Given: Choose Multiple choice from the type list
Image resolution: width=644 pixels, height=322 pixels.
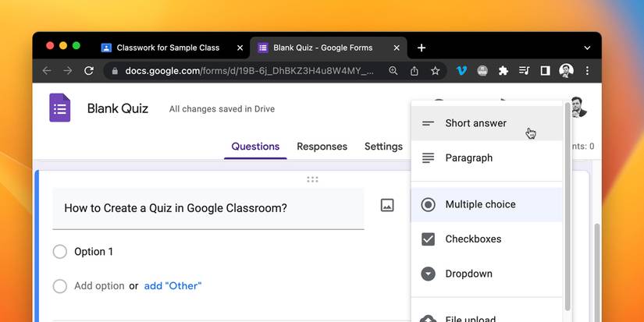Looking at the screenshot, I should [480, 205].
